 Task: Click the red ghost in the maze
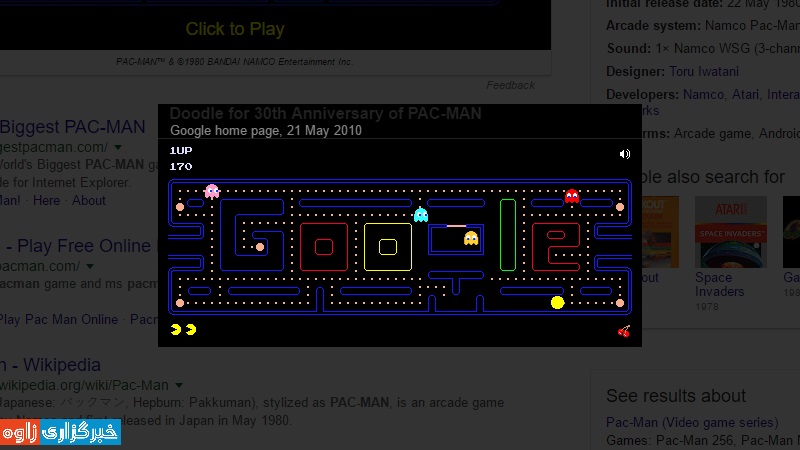[x=572, y=195]
